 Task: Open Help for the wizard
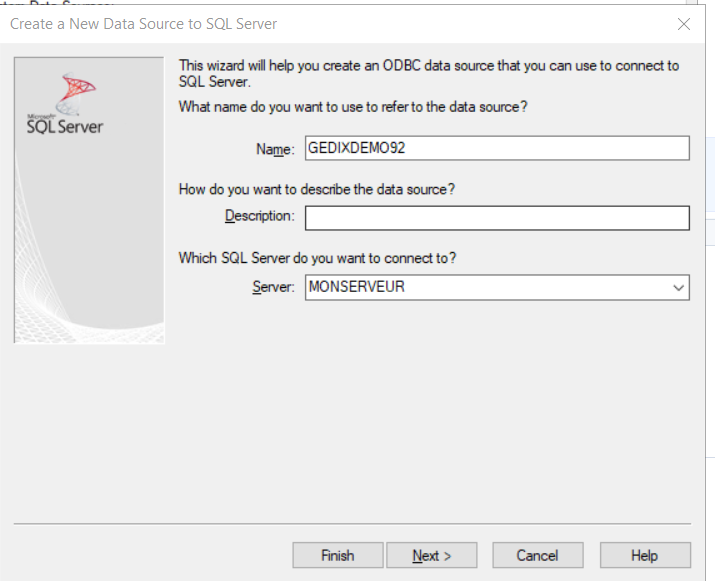coord(644,555)
